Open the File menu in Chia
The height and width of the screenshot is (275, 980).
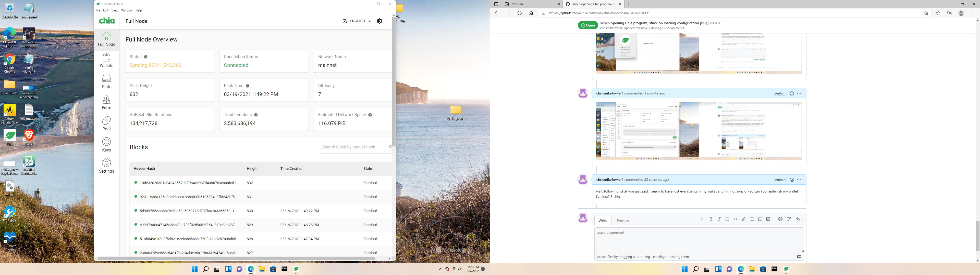click(98, 10)
